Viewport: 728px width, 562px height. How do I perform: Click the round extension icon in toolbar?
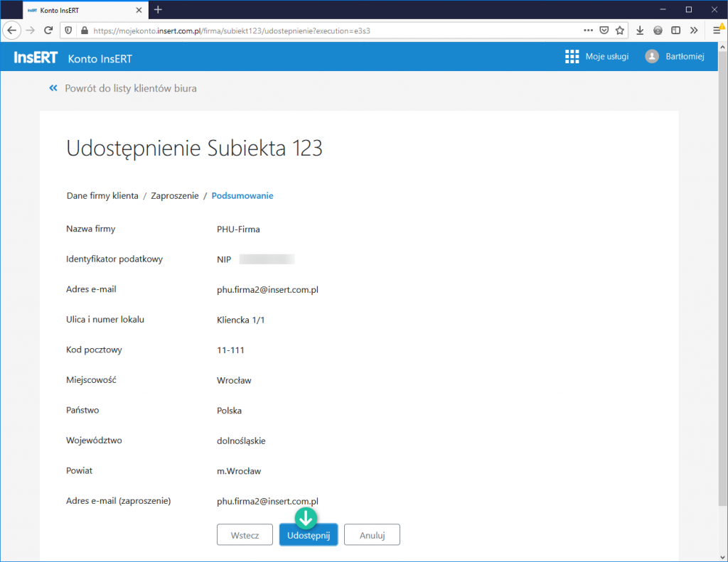pyautogui.click(x=658, y=31)
